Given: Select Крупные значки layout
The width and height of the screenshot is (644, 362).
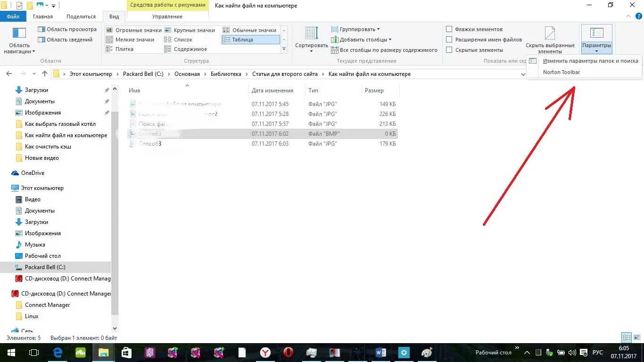Looking at the screenshot, I should 190,30.
